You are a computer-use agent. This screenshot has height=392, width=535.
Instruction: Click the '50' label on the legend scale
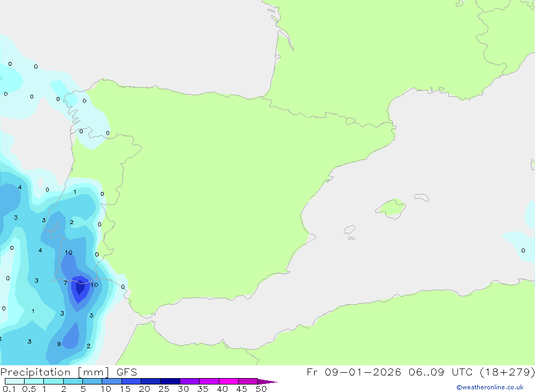point(261,389)
